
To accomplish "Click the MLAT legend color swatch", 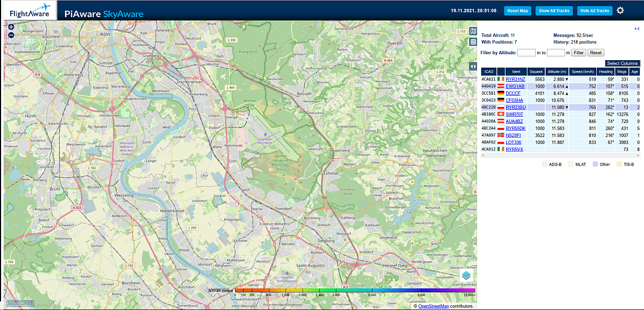I will [x=571, y=164].
